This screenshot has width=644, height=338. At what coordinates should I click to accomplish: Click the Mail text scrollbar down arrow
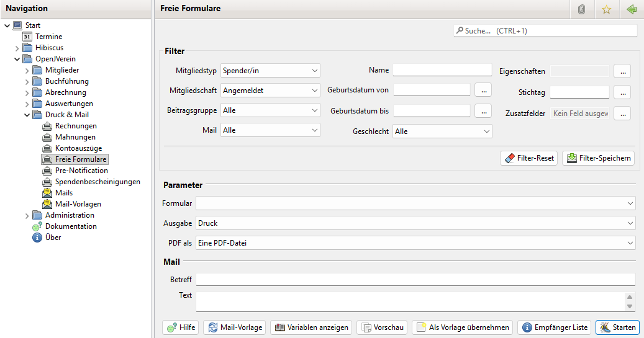coord(630,306)
